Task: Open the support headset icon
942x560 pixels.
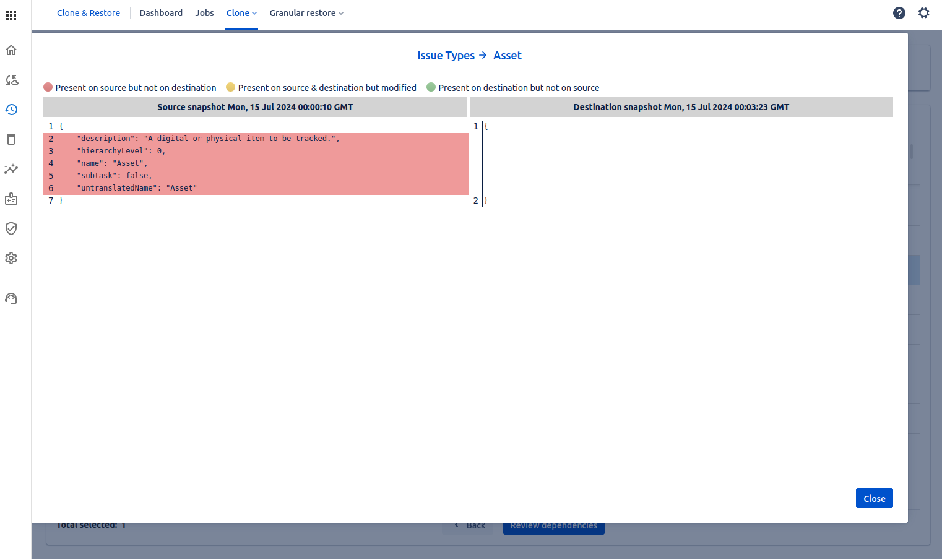Action: click(11, 299)
